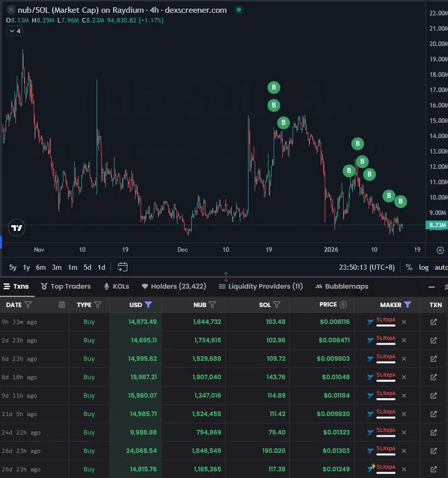Set chart range to 1y

(x=27, y=267)
